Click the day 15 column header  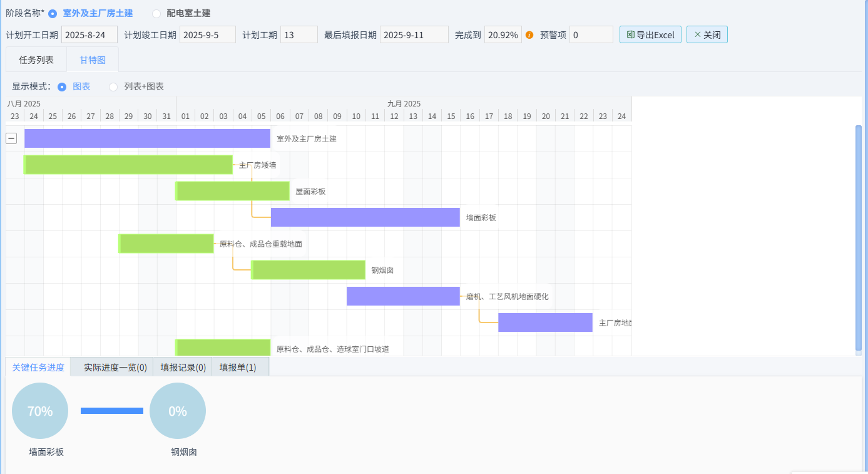tap(451, 116)
